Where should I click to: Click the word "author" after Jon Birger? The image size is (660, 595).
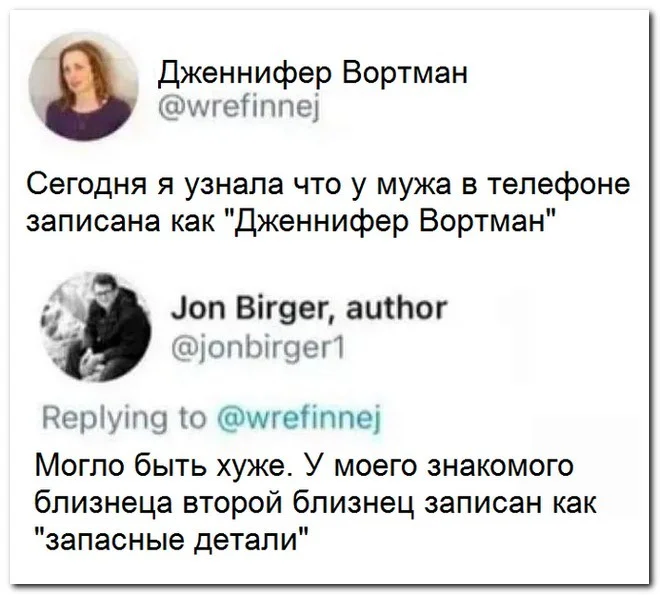[x=396, y=309]
